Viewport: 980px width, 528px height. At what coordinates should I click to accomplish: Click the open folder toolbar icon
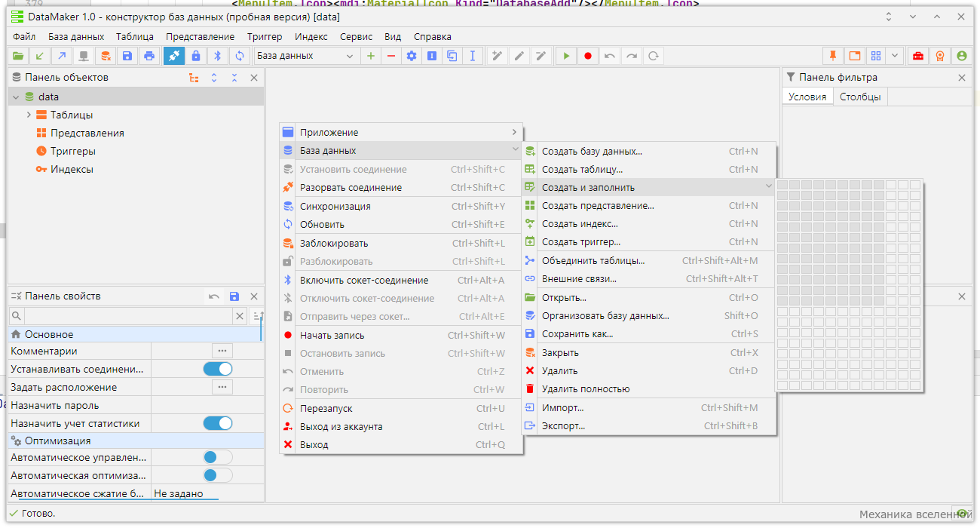17,56
